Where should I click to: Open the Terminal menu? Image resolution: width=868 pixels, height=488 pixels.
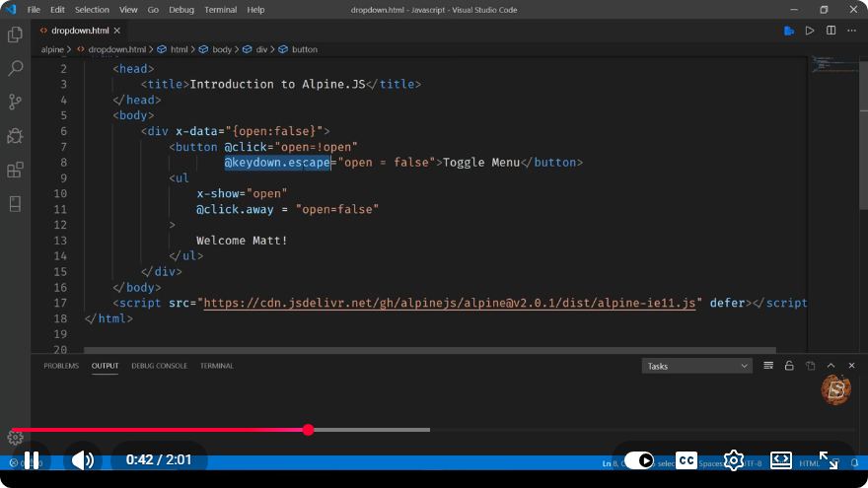coord(220,10)
